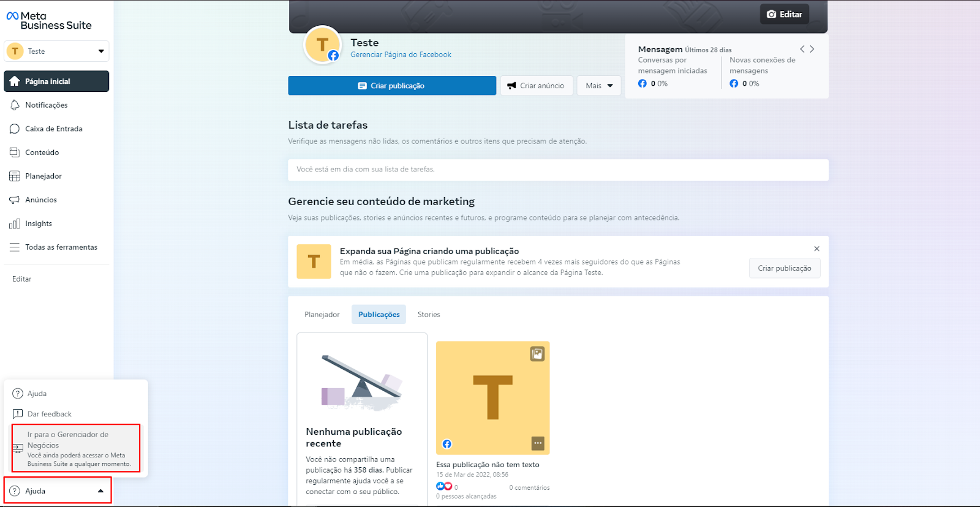Click the hamburger icon for Todas as ferramentas

(15, 247)
